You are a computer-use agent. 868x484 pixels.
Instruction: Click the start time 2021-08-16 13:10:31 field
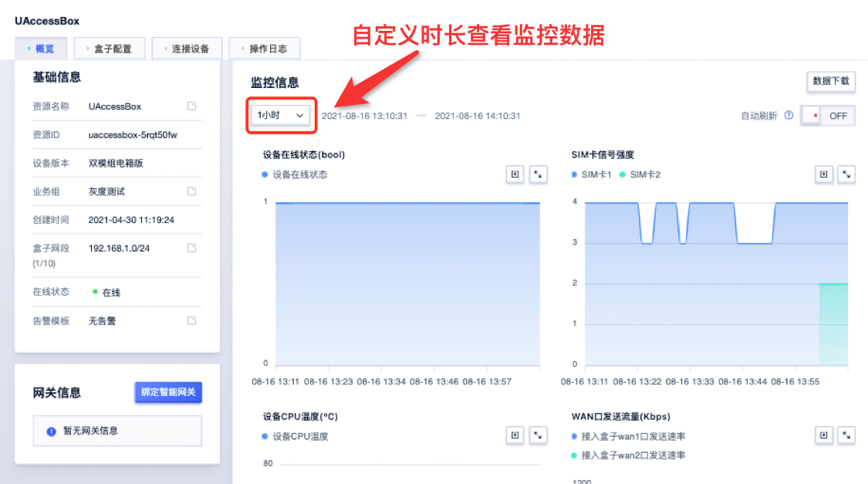click(364, 116)
